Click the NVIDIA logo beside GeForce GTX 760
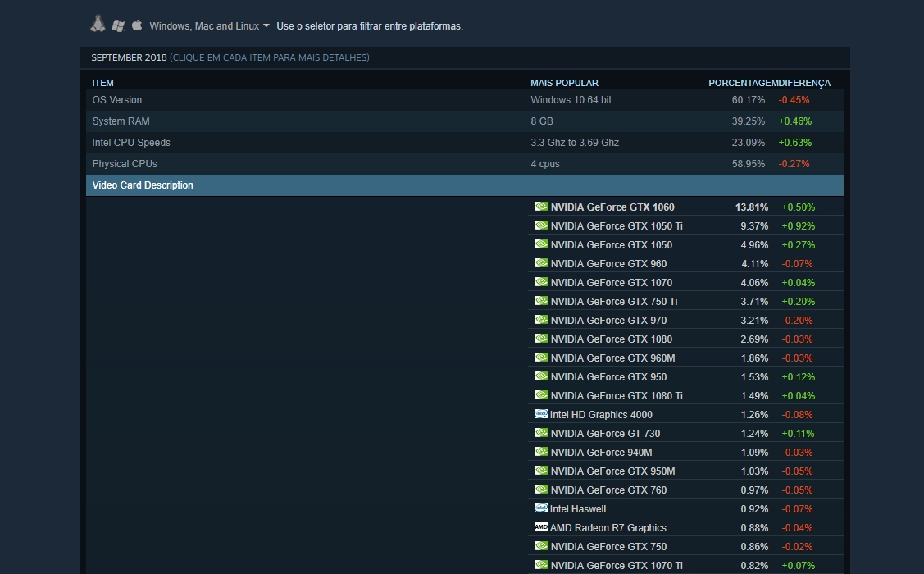 [x=541, y=490]
